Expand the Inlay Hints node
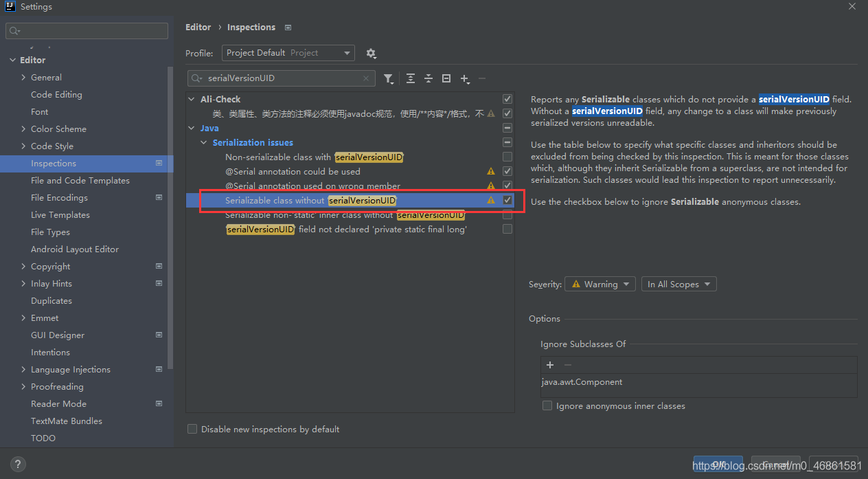 pyautogui.click(x=24, y=284)
